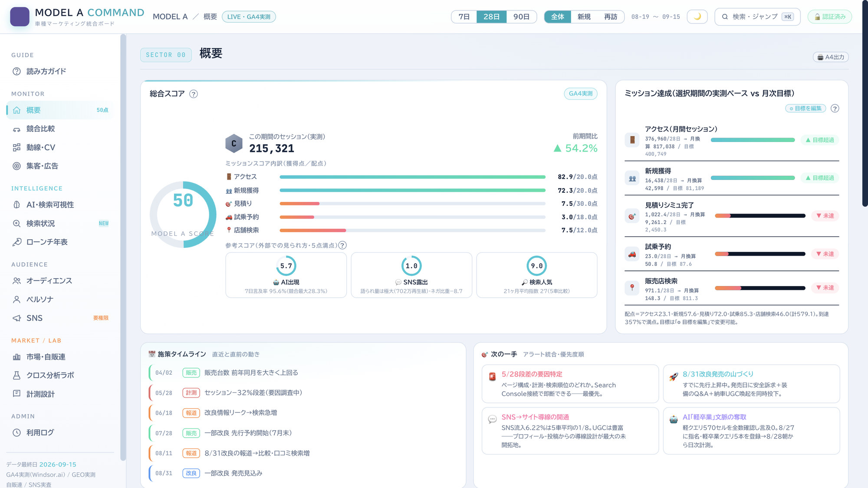The width and height of the screenshot is (868, 488).
Task: Select the 28日 period option
Action: pos(491,16)
